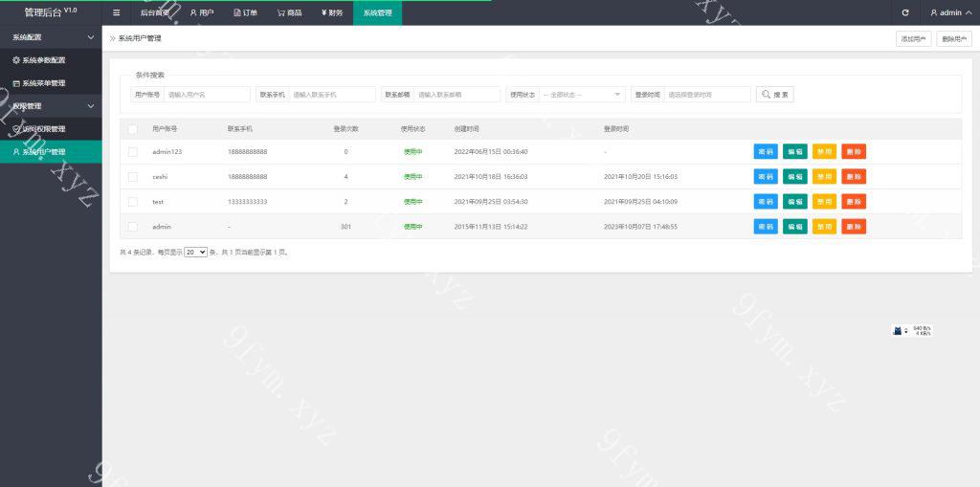Open the 订单 top menu
This screenshot has height=487, width=980.
[245, 12]
